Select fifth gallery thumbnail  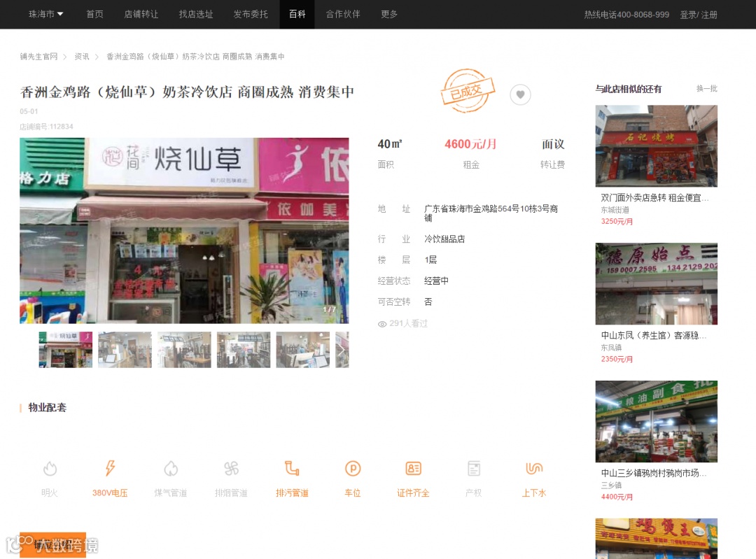tap(303, 350)
